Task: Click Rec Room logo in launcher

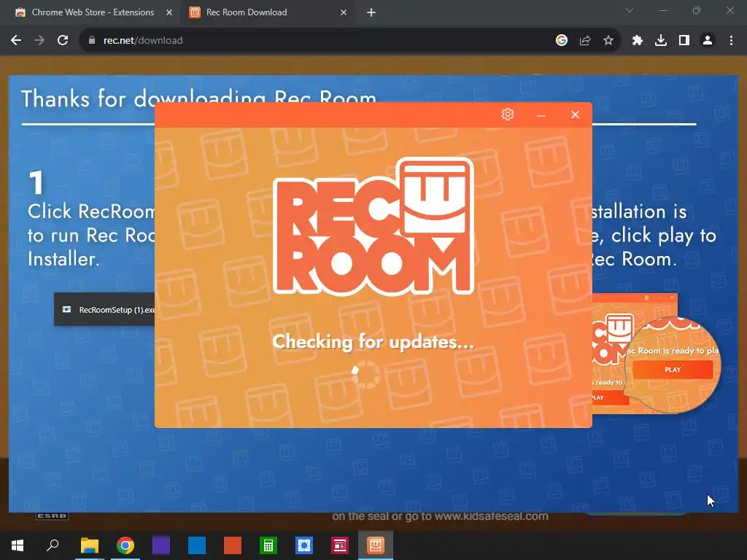Action: [373, 226]
